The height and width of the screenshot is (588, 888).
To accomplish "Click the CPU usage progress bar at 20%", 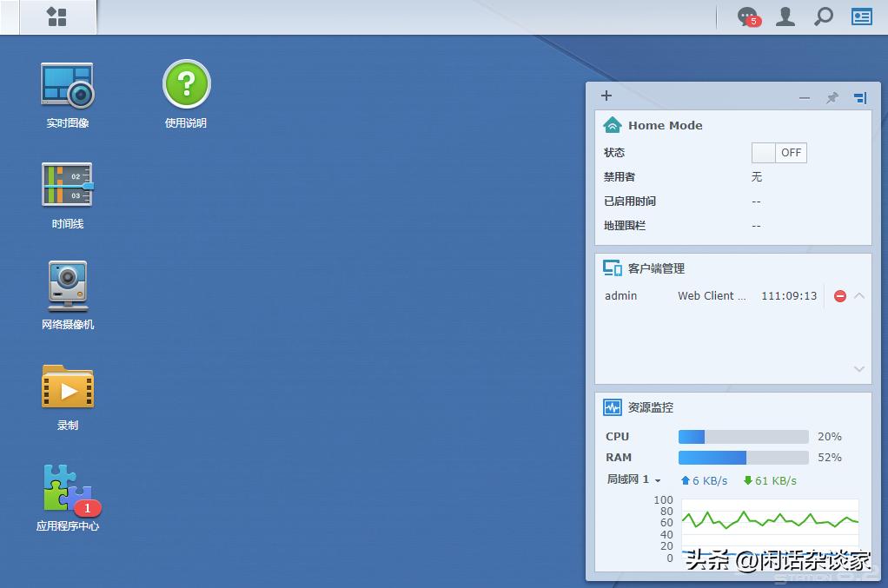I will [743, 437].
